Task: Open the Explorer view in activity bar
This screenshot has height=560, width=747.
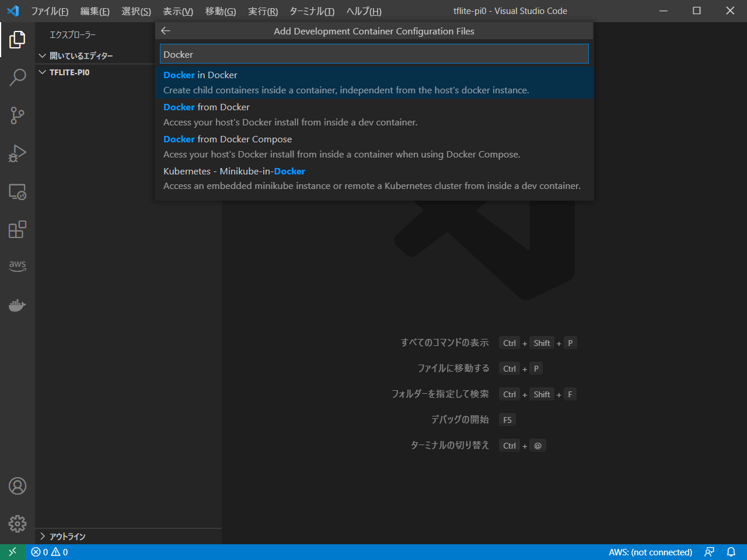Action: [x=18, y=40]
